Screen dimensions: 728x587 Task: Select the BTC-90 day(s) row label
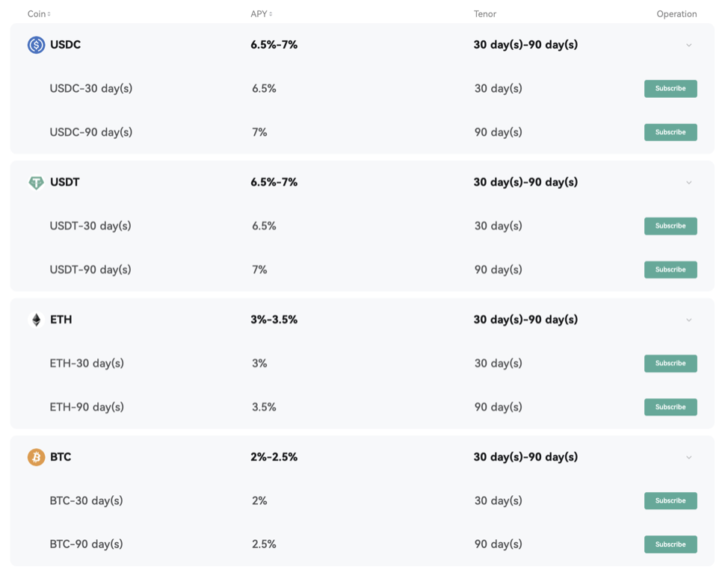(x=87, y=544)
